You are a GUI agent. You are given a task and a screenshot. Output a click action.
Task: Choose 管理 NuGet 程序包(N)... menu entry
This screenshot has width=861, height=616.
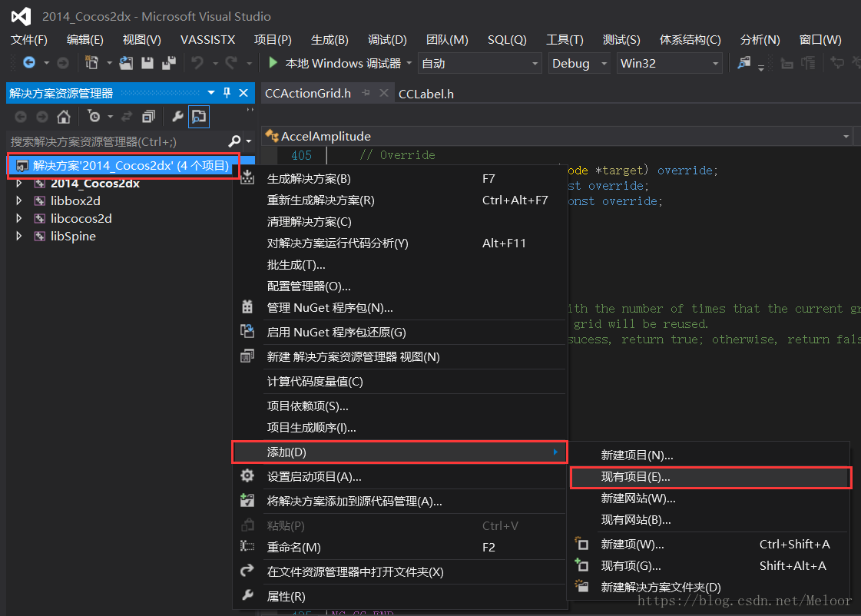coord(399,308)
